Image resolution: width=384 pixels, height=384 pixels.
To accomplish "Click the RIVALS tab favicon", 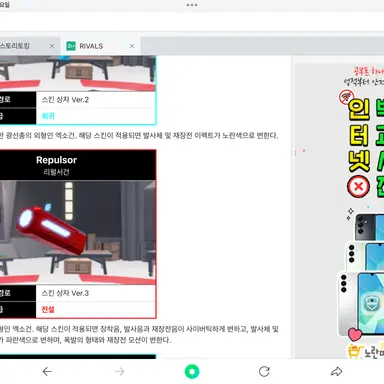I will pyautogui.click(x=71, y=46).
